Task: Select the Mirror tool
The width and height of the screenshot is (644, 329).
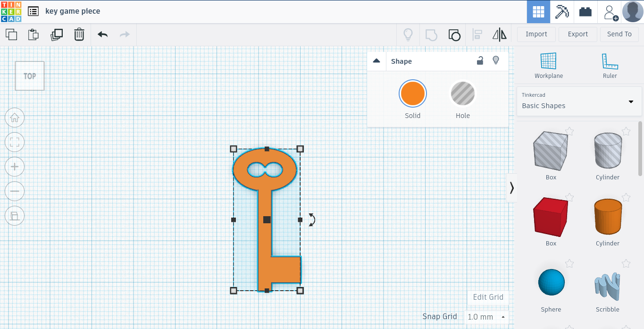Action: tap(499, 34)
